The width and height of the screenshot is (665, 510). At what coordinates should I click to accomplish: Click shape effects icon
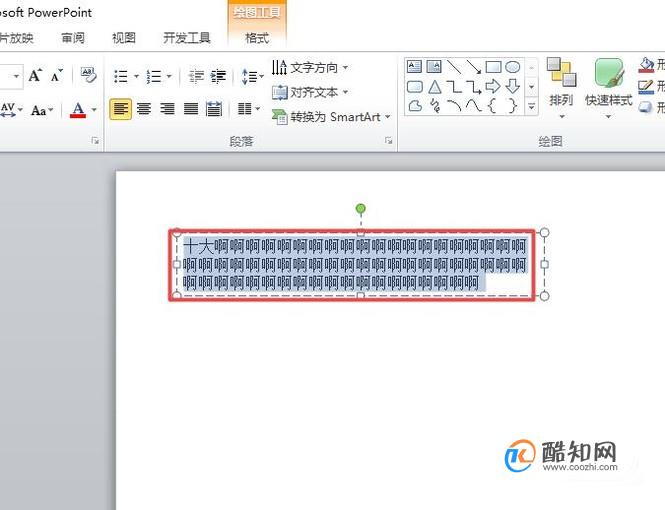tap(645, 107)
